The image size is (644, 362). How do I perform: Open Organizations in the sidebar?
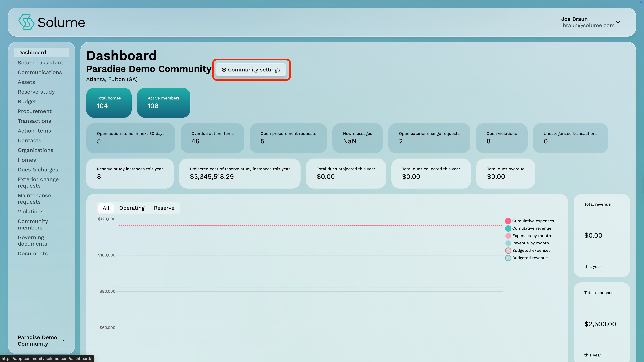point(36,150)
